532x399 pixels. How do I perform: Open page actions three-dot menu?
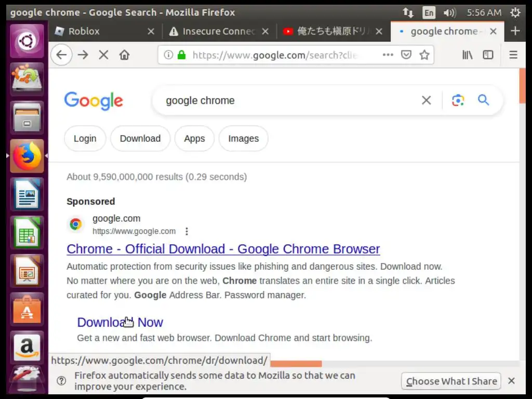pyautogui.click(x=388, y=55)
